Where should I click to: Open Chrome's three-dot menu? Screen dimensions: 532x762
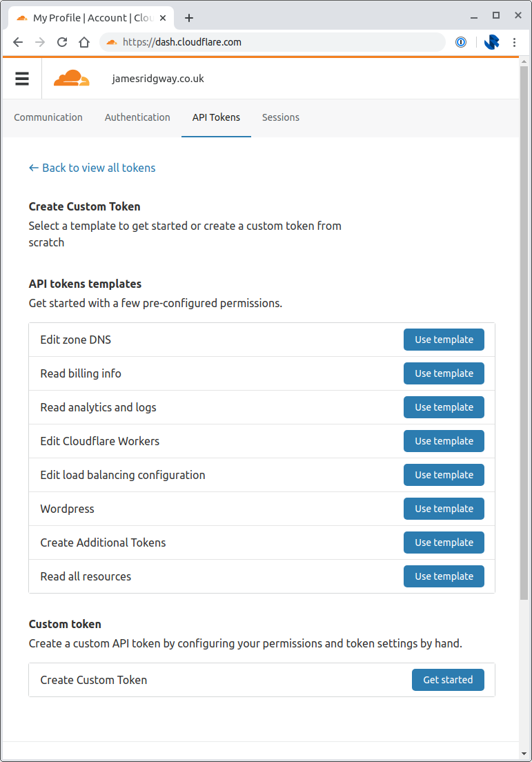coord(514,42)
